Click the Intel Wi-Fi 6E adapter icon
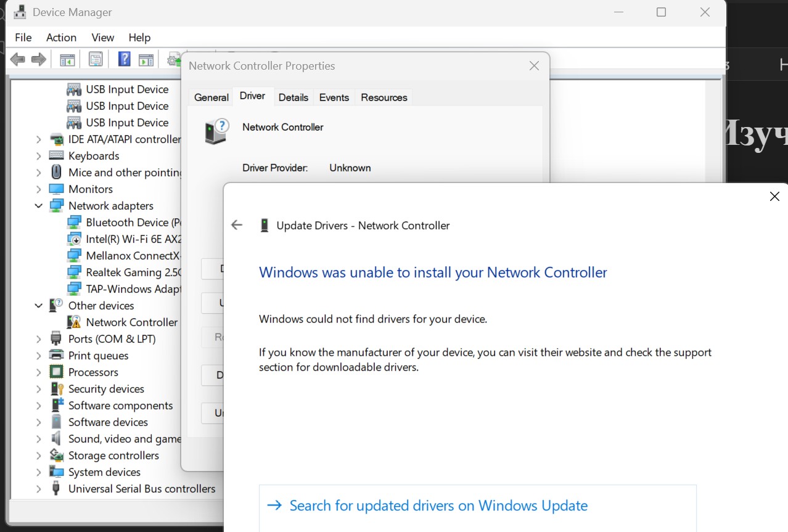788x532 pixels. coord(74,239)
